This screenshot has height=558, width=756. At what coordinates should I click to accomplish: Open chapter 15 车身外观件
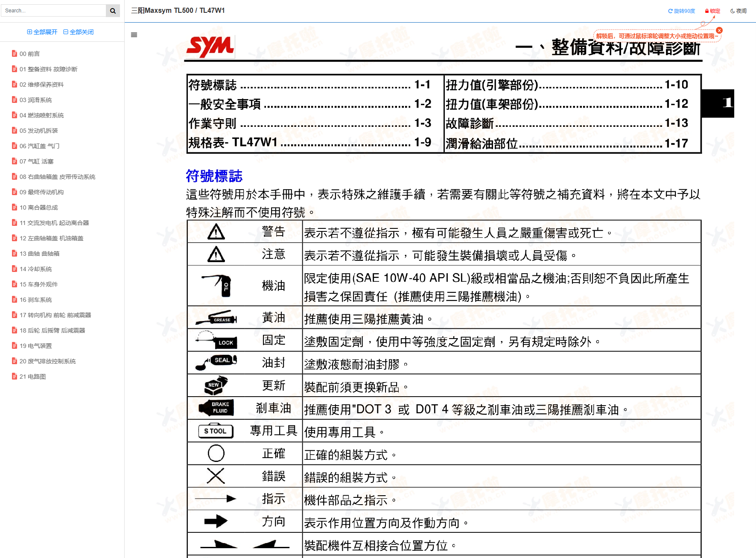point(38,284)
